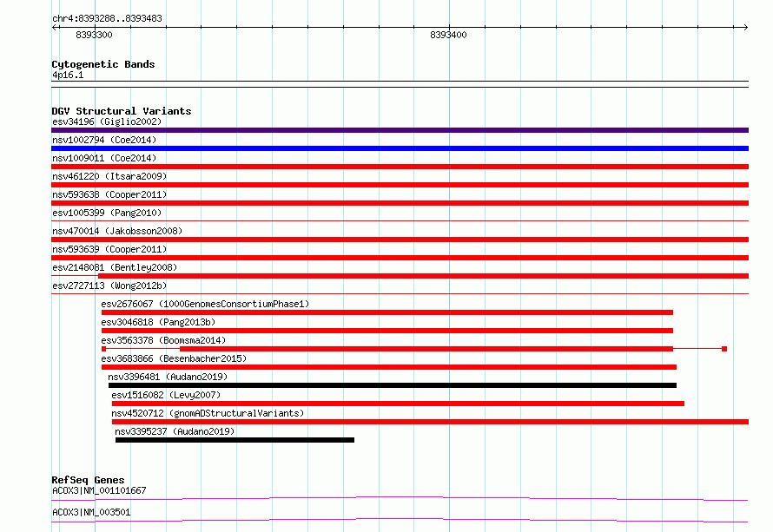Click the red esv3683866 variant bar
The height and width of the screenshot is (532, 773).
click(x=389, y=367)
